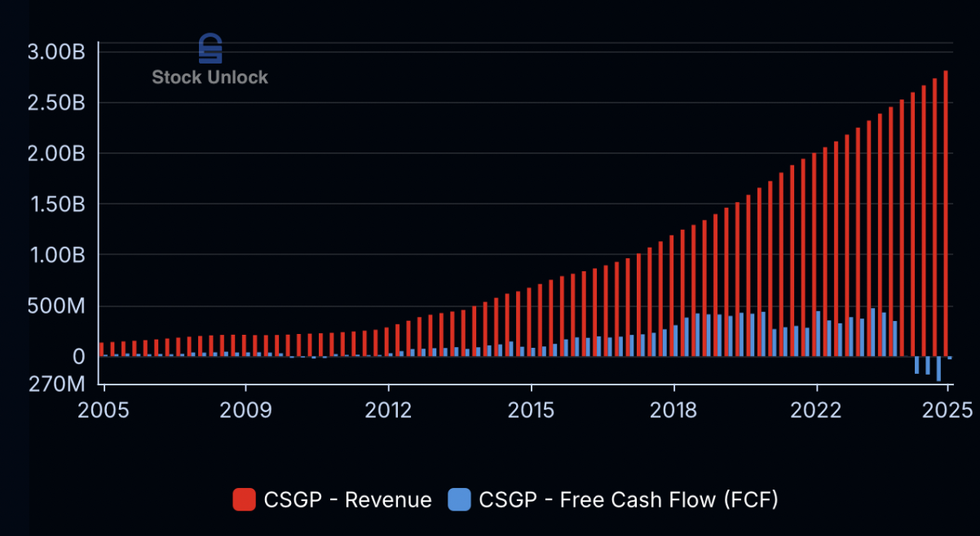980x536 pixels.
Task: Click the 2.00B y-axis label
Action: tap(56, 154)
